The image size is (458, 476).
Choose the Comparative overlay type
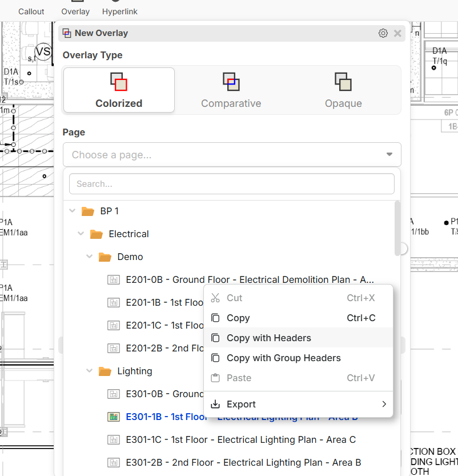[x=231, y=90]
